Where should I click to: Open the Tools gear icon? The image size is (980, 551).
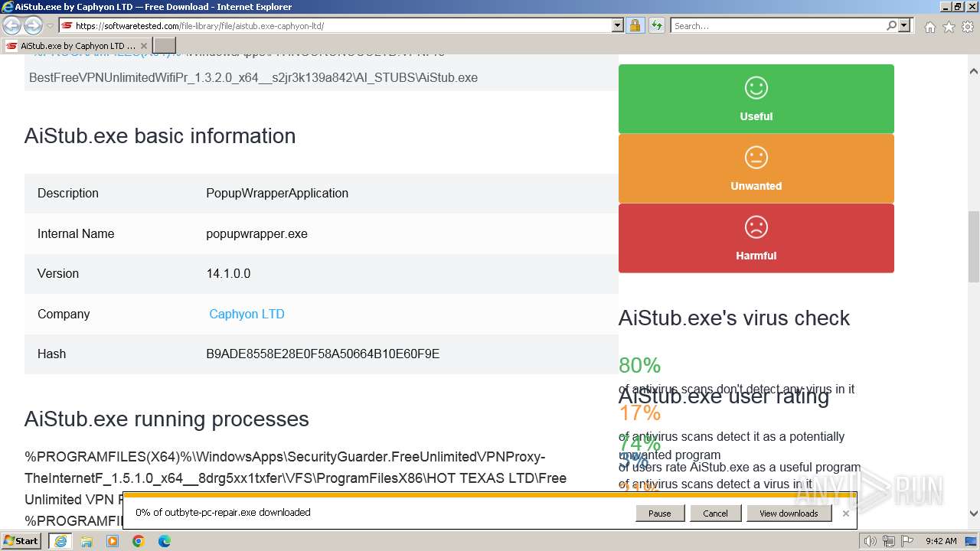968,27
